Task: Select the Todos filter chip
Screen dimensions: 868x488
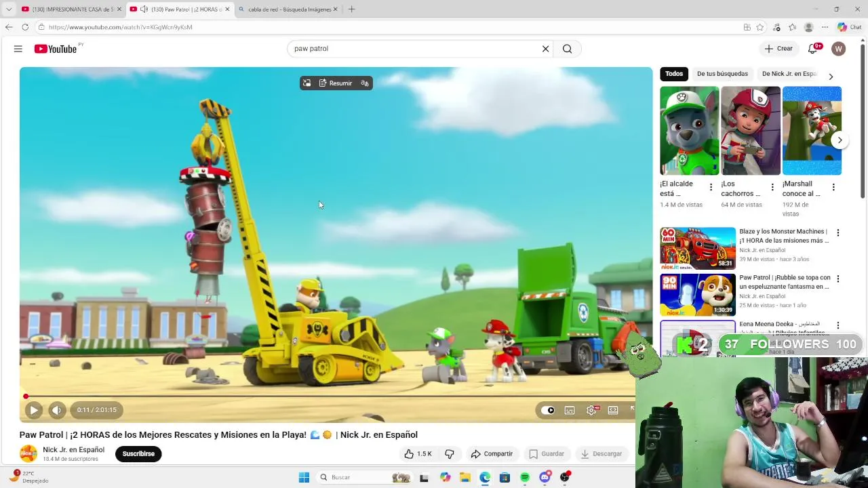Action: pos(674,74)
